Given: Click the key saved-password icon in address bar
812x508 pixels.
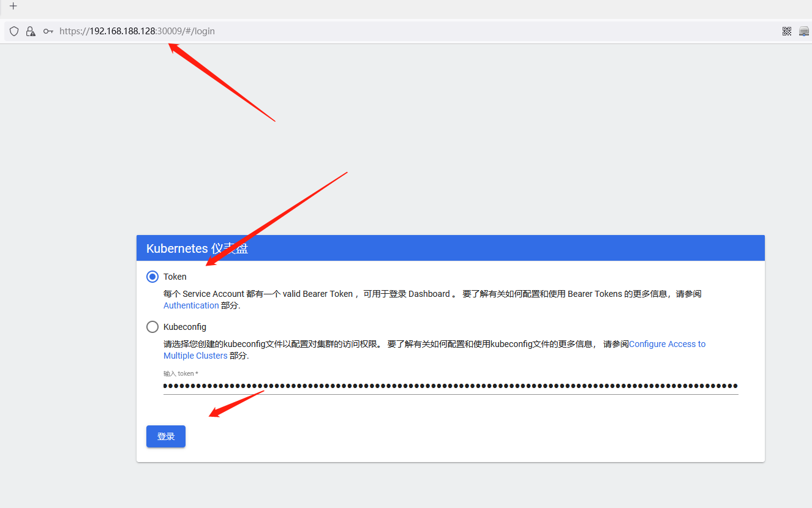Looking at the screenshot, I should click(48, 31).
